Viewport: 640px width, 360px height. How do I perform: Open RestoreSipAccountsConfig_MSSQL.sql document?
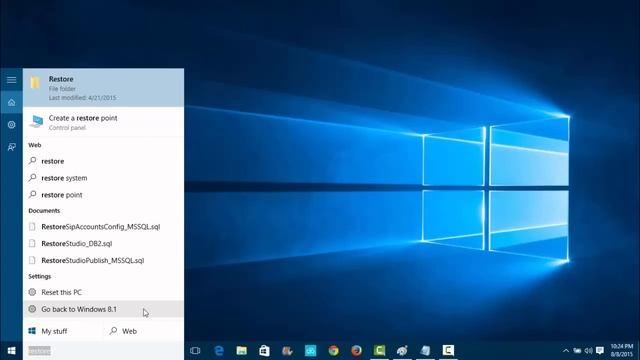pos(103,227)
